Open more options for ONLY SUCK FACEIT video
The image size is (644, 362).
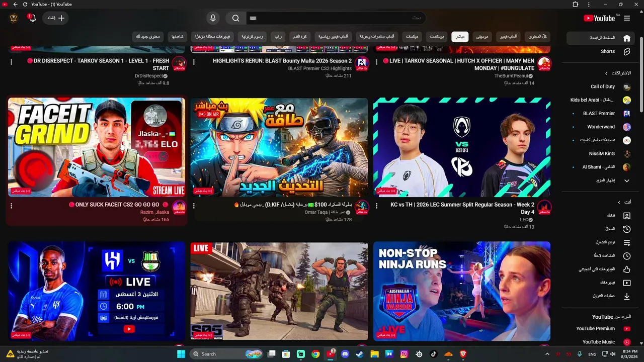pyautogui.click(x=11, y=206)
